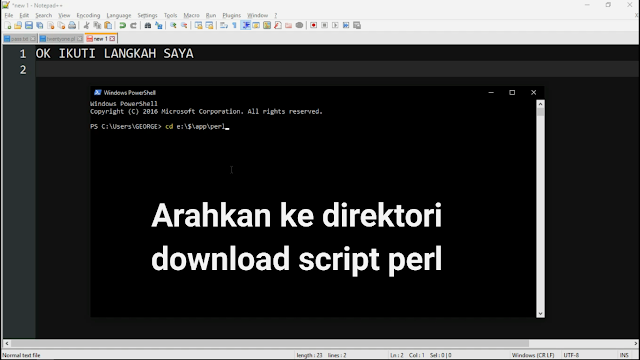Screen dimensions: 640x360
Task: Click the UTF-8 encoding status entry
Action: tap(571, 355)
